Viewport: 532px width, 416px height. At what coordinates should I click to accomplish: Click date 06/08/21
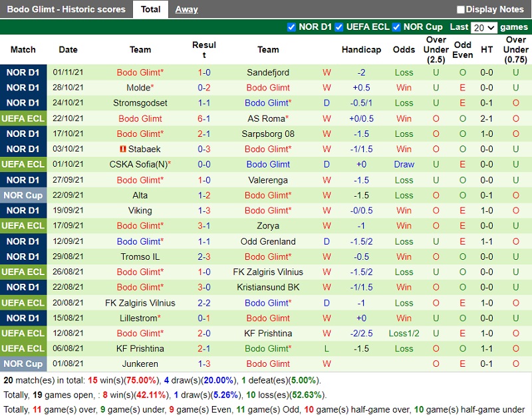coord(68,348)
